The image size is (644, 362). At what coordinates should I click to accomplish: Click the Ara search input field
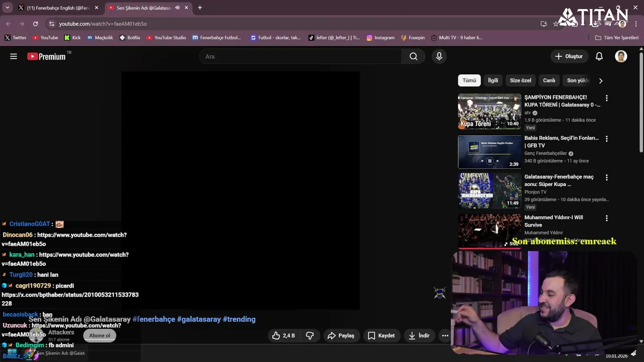pos(300,56)
